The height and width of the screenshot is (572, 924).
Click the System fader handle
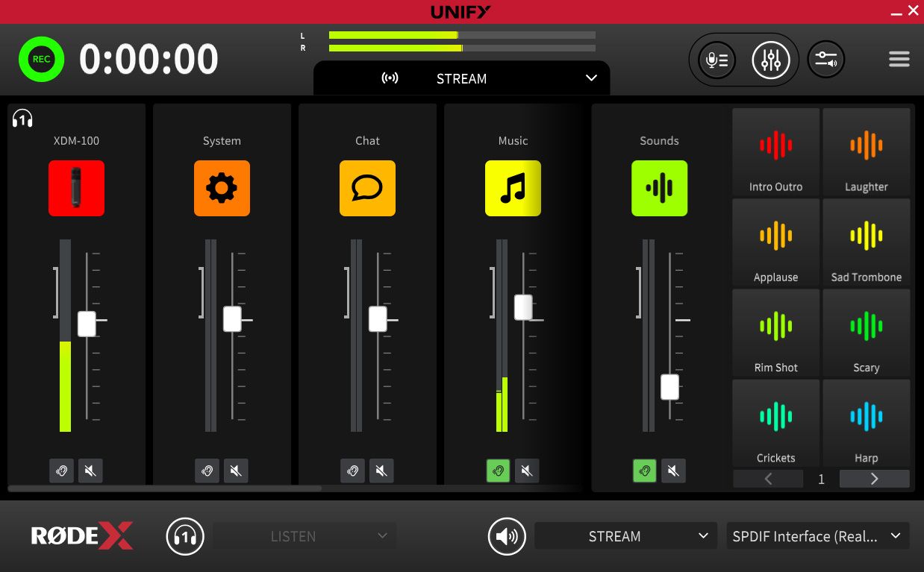232,319
